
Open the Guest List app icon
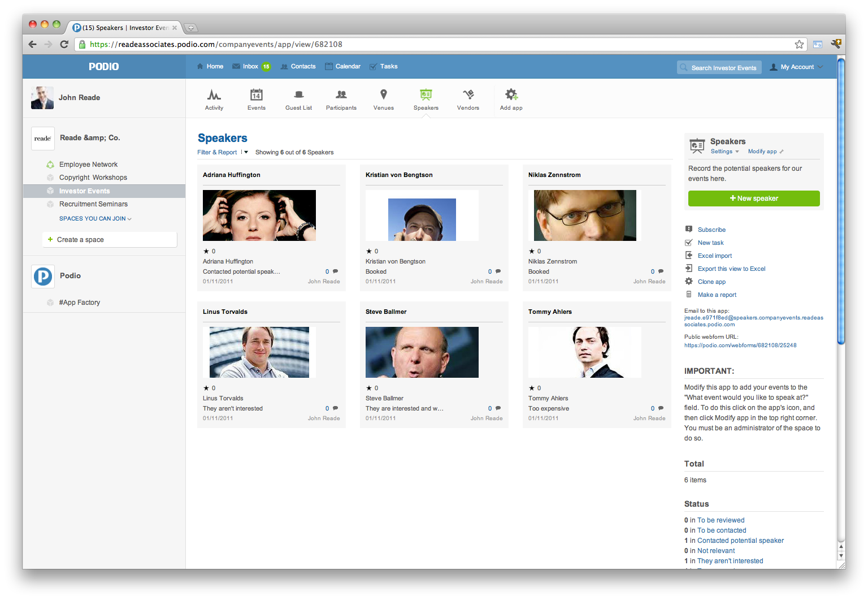(298, 95)
